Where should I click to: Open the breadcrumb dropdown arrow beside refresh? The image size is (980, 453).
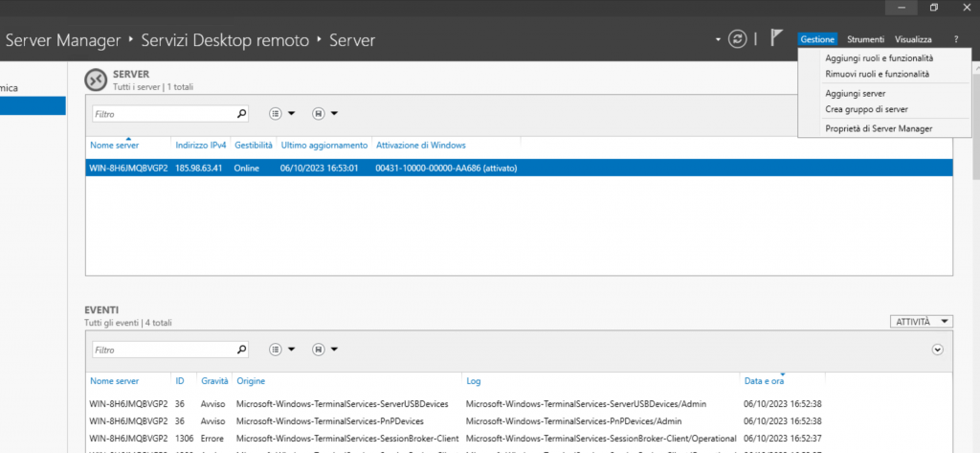(718, 39)
